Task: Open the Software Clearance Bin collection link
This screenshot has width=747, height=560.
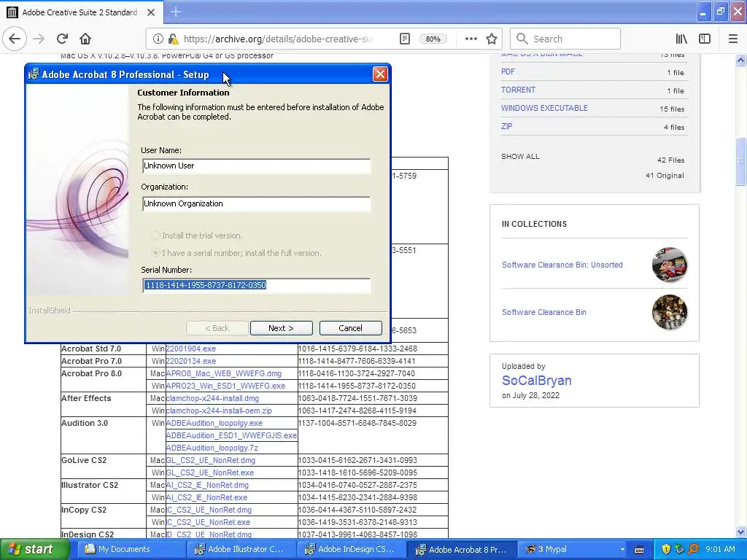Action: [x=544, y=312]
